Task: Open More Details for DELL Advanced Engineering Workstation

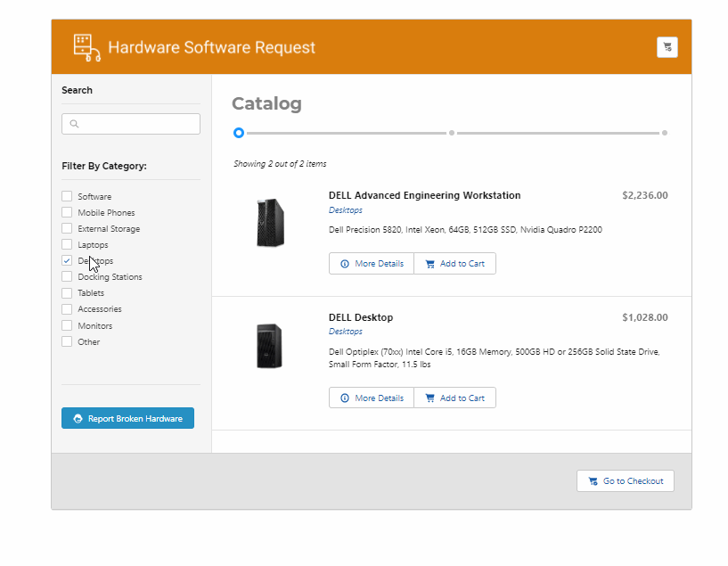Action: (372, 263)
